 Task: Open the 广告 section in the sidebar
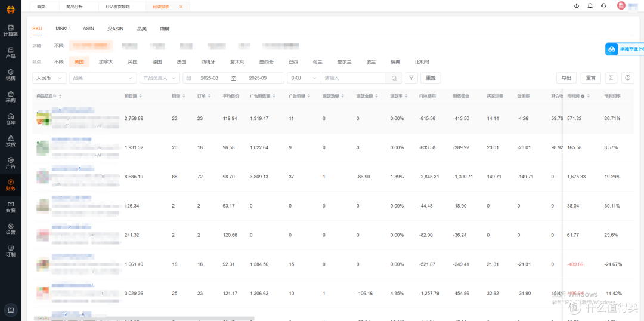pyautogui.click(x=11, y=163)
